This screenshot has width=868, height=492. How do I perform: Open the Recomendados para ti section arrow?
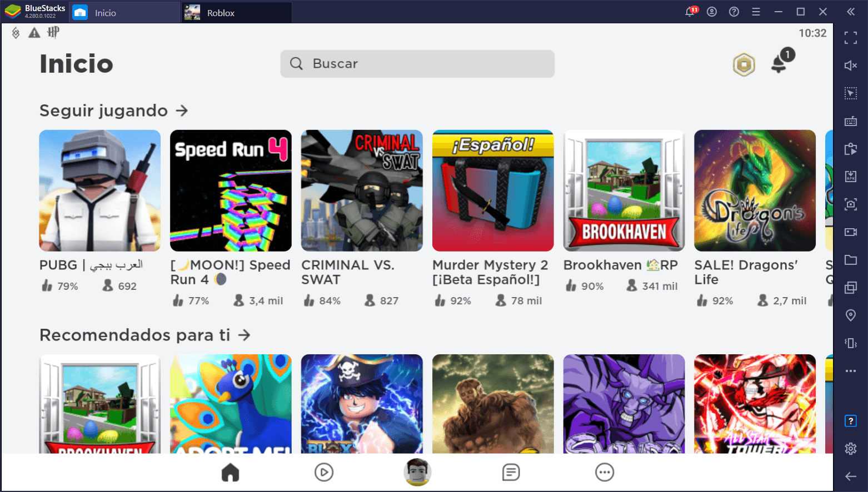(x=244, y=335)
